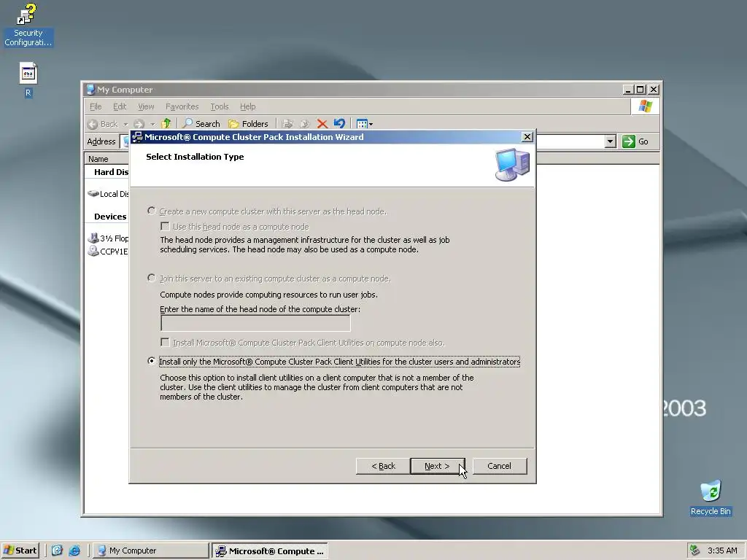The height and width of the screenshot is (560, 747).
Task: Click the head node name input field
Action: [x=255, y=323]
